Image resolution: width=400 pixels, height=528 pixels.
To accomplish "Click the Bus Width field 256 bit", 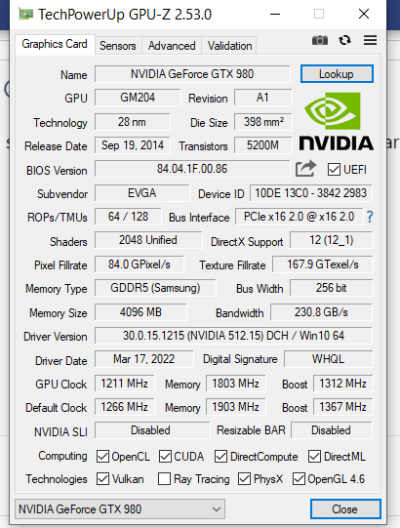I will (x=331, y=288).
